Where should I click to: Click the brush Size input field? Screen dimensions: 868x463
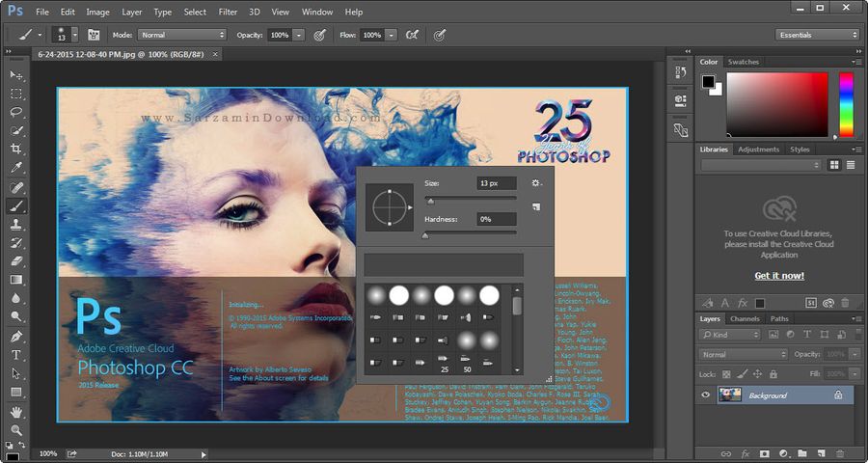[x=496, y=183]
